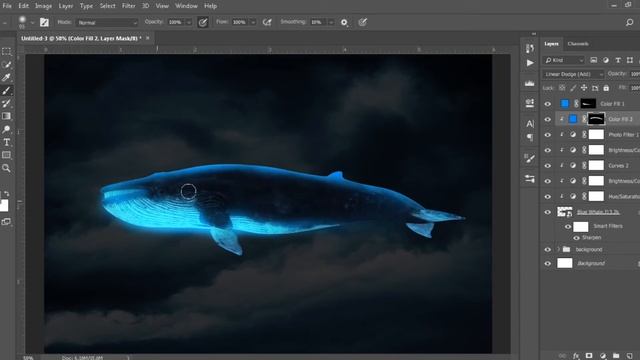
Task: Click the Color Fill 2 blue swatch thumbnail
Action: pyautogui.click(x=573, y=119)
